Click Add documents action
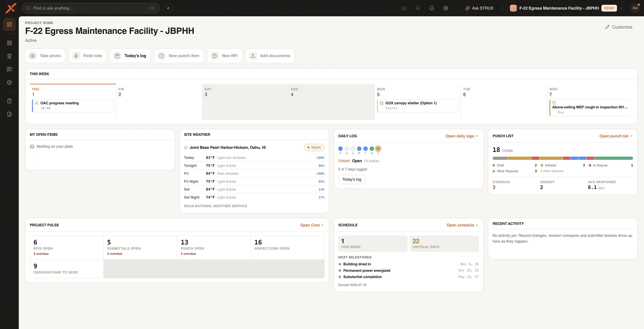The height and width of the screenshot is (329, 644). 270,56
